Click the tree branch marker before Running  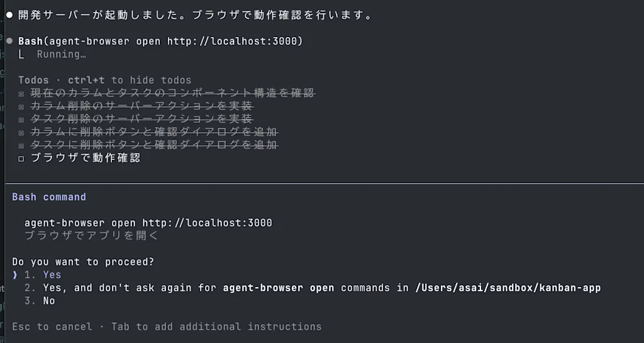21,54
